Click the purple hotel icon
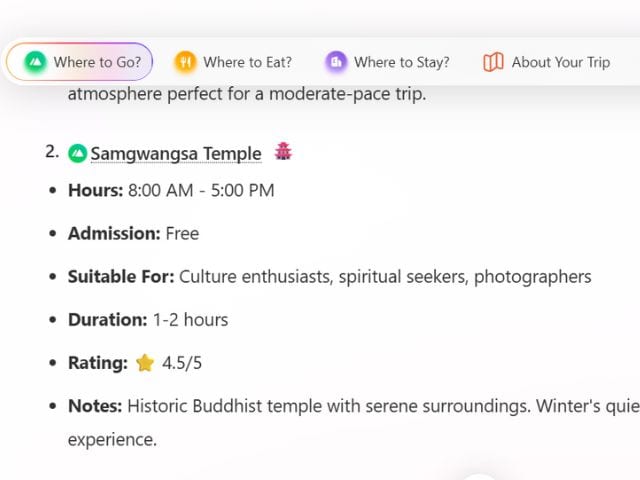 click(336, 62)
